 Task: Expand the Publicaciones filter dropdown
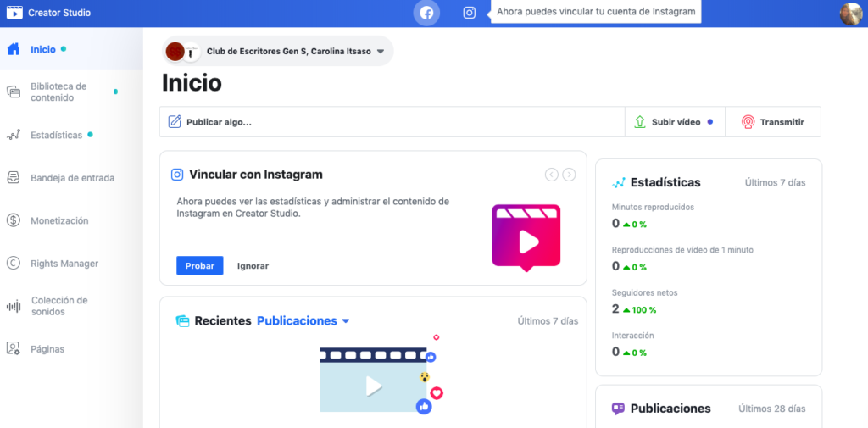click(303, 321)
